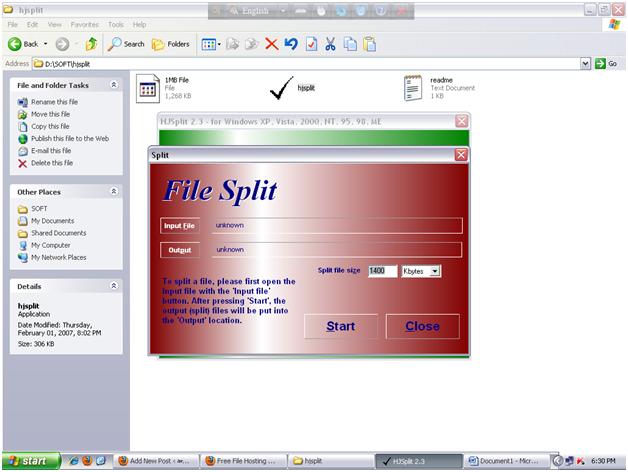The image size is (628, 472).
Task: Open My Network Places link
Action: [x=58, y=258]
